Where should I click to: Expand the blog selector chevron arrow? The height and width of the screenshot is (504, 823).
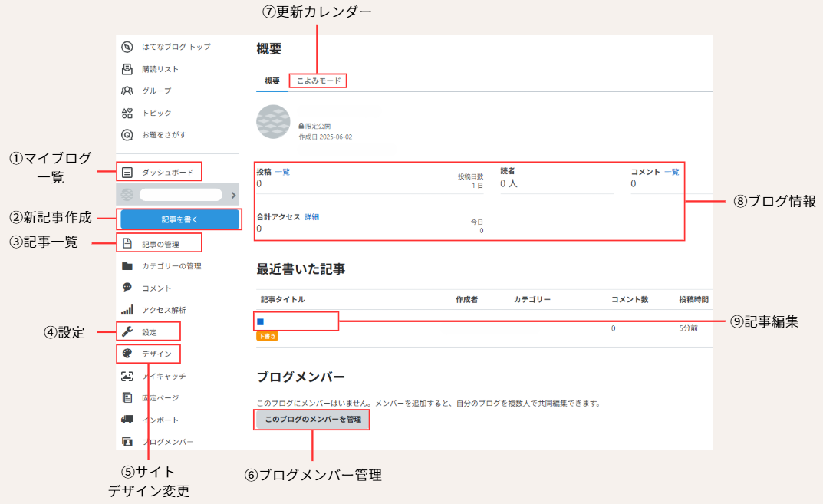click(x=233, y=195)
